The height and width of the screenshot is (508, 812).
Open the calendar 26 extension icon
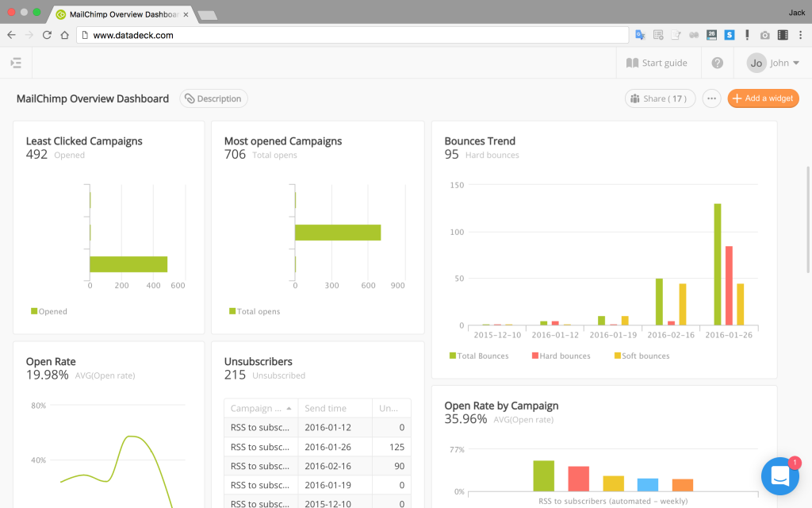click(x=711, y=35)
